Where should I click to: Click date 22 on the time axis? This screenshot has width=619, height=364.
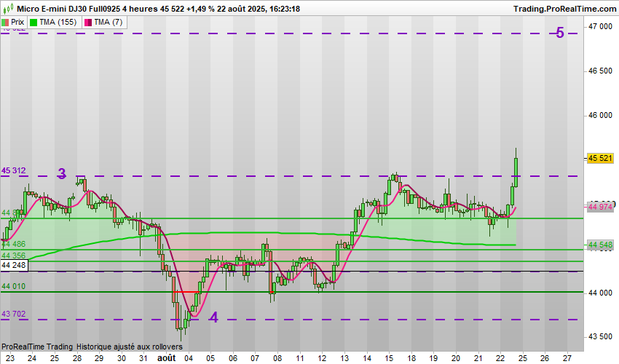(500, 358)
